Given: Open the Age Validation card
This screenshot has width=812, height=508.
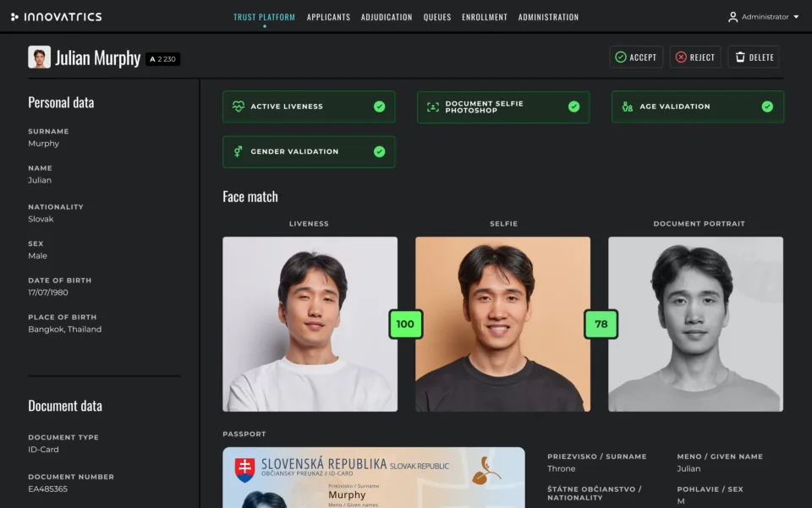Looking at the screenshot, I should click(698, 107).
